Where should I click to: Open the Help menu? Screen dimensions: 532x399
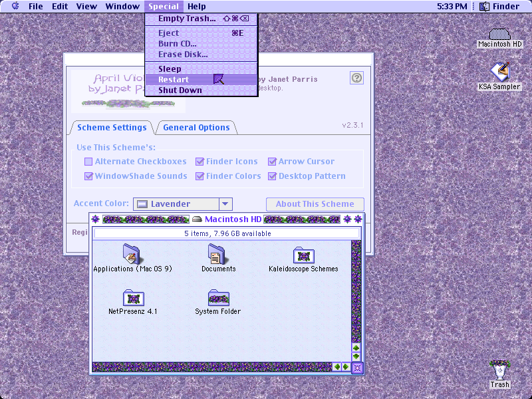tap(197, 6)
